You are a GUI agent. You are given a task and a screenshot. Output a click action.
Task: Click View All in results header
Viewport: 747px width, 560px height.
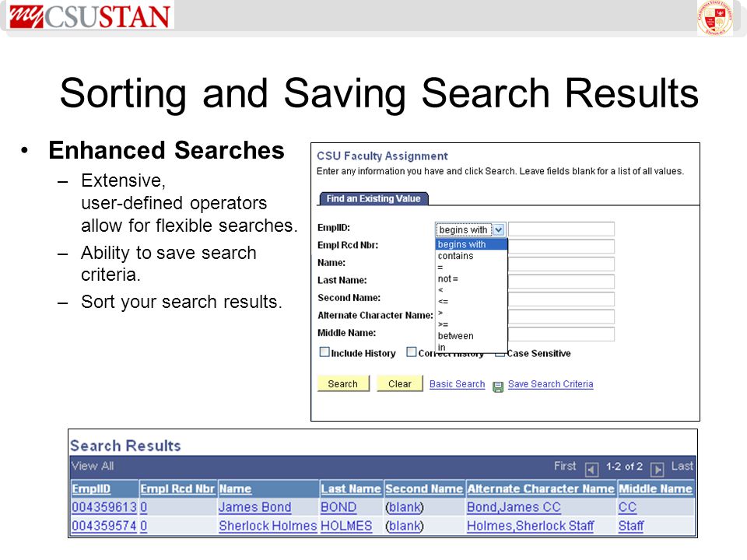point(93,466)
